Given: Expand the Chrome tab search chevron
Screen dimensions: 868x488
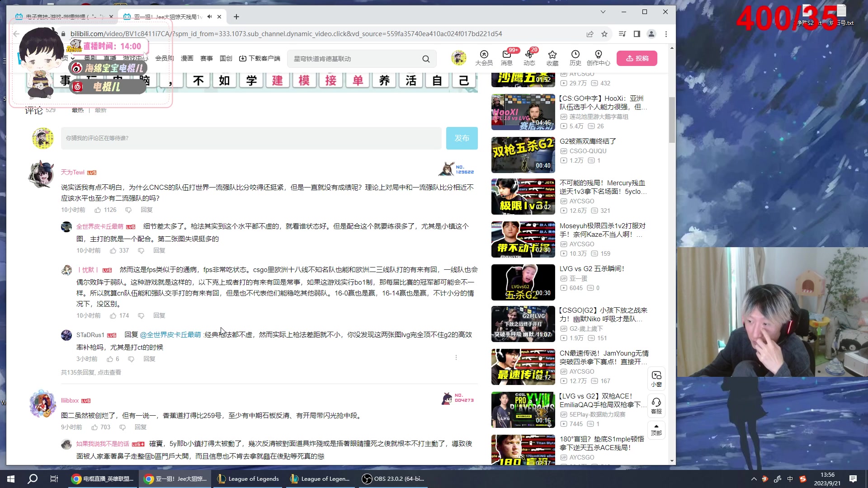Looking at the screenshot, I should pos(603,12).
